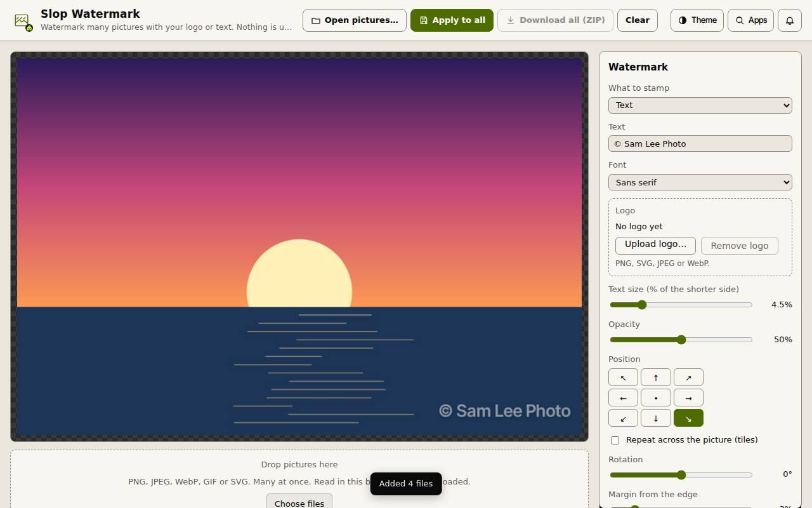The height and width of the screenshot is (508, 812).
Task: Click the Clear button
Action: tap(637, 20)
